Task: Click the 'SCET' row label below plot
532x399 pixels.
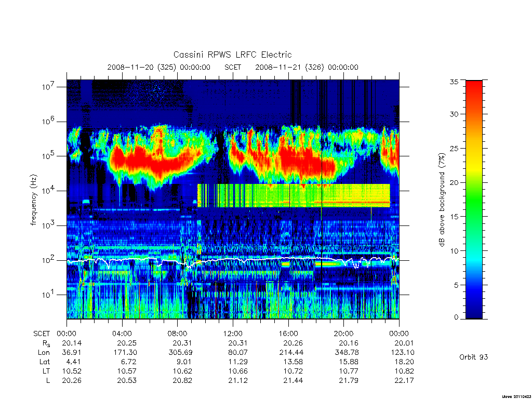Action: tap(42, 334)
